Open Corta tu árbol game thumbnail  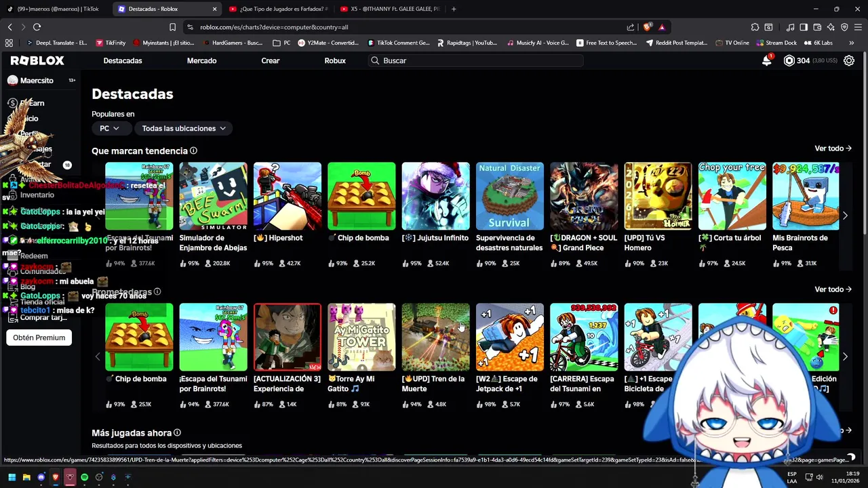pyautogui.click(x=732, y=196)
